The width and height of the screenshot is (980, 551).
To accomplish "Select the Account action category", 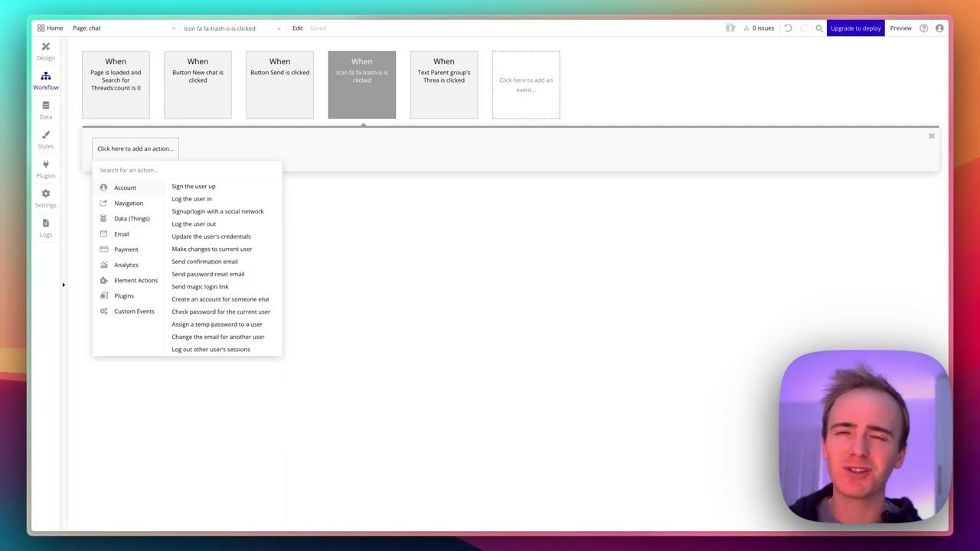I will click(129, 187).
